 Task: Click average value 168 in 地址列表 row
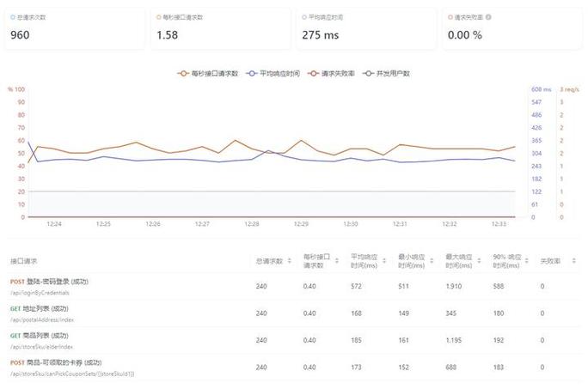coord(356,313)
